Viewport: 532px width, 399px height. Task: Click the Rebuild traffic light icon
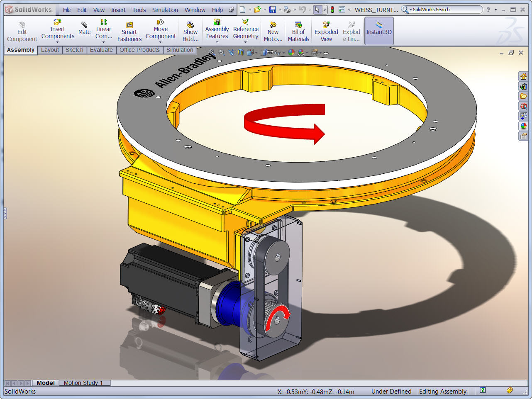coord(332,10)
